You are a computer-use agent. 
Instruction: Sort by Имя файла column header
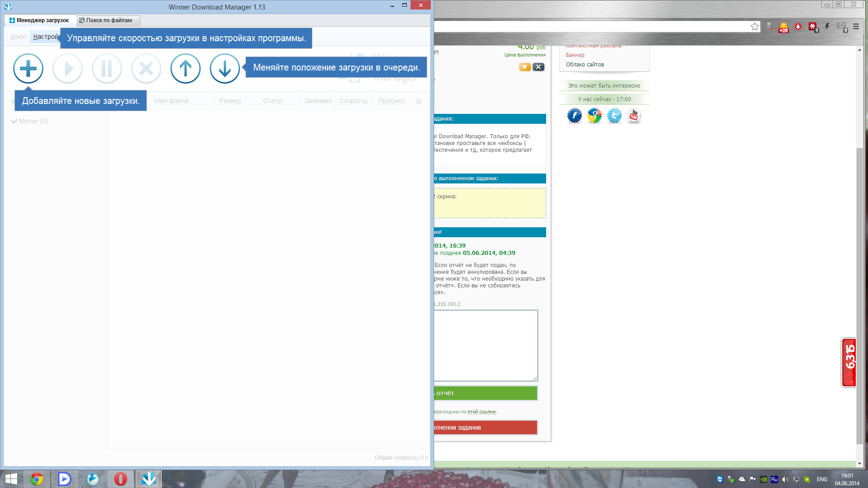click(x=171, y=101)
